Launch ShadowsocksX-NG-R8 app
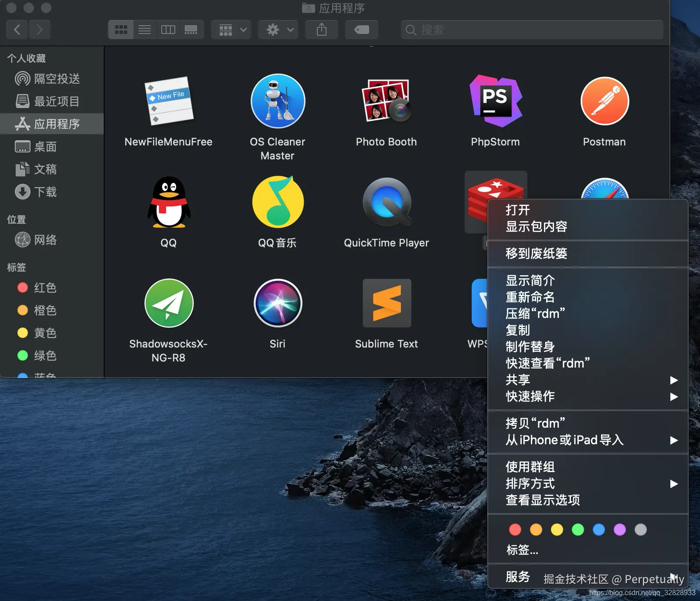This screenshot has height=601, width=700. tap(169, 303)
